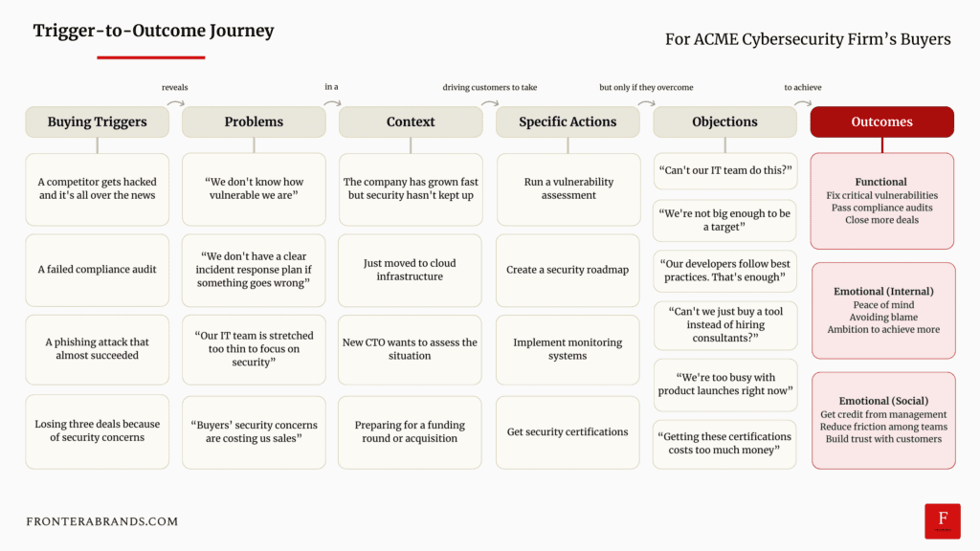The width and height of the screenshot is (980, 551).
Task: Click the arrow after "but only if they overcome"
Action: [x=646, y=102]
